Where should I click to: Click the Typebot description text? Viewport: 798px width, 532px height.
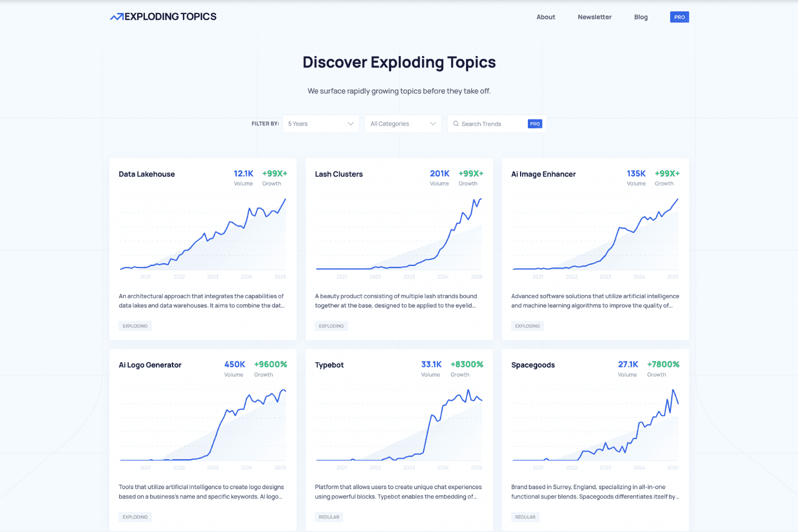point(398,491)
